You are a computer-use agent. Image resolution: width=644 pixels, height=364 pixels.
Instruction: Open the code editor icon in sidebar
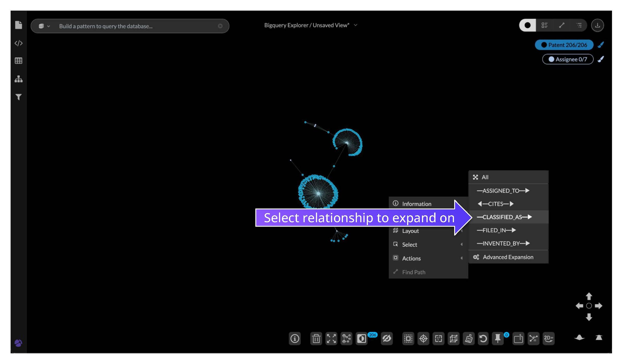[19, 43]
